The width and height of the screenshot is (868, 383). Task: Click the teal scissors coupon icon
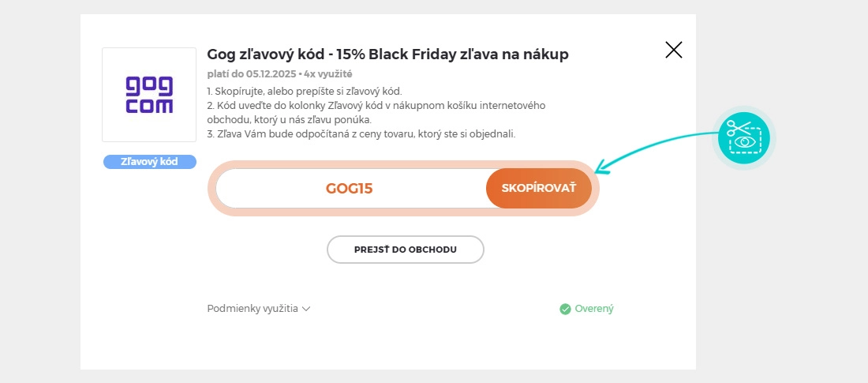[743, 137]
